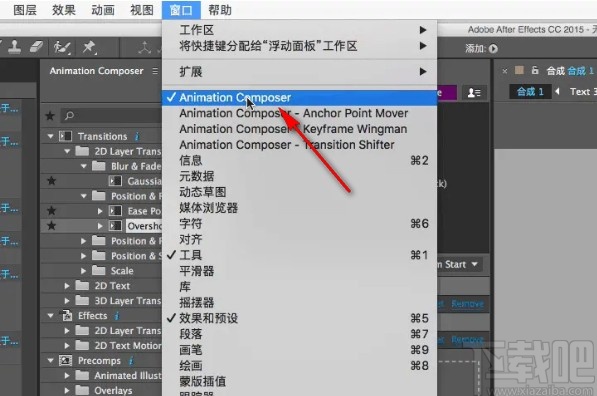
Task: Click the Effects info icon
Action: point(117,316)
